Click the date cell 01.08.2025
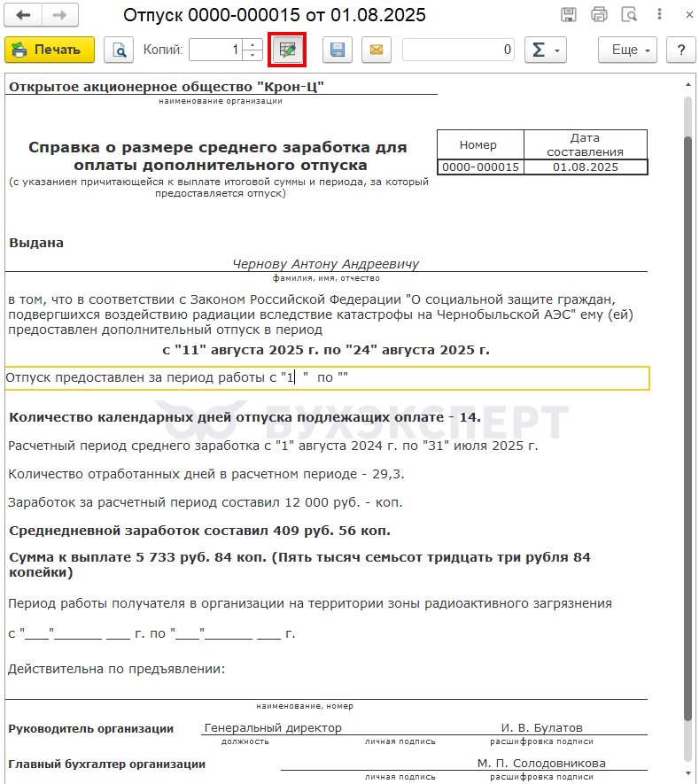The image size is (699, 784). 586,167
